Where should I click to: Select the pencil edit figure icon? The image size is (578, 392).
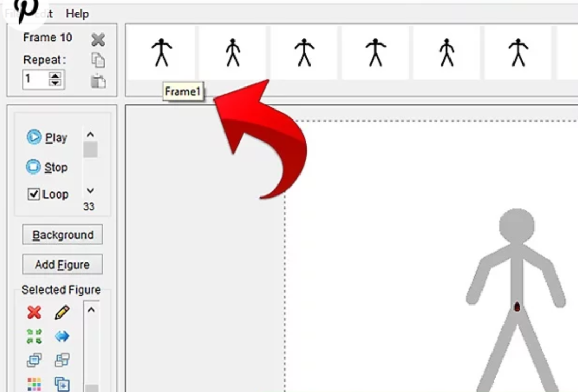click(x=61, y=312)
